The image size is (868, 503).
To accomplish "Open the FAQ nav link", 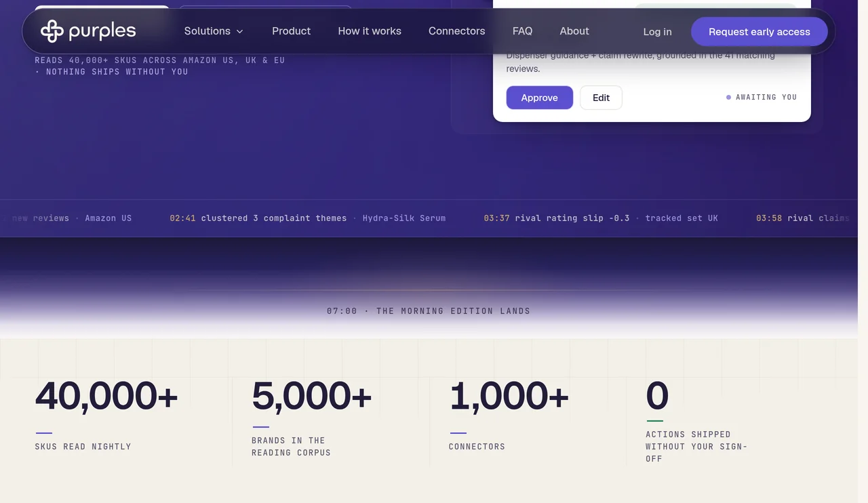I will pyautogui.click(x=523, y=31).
